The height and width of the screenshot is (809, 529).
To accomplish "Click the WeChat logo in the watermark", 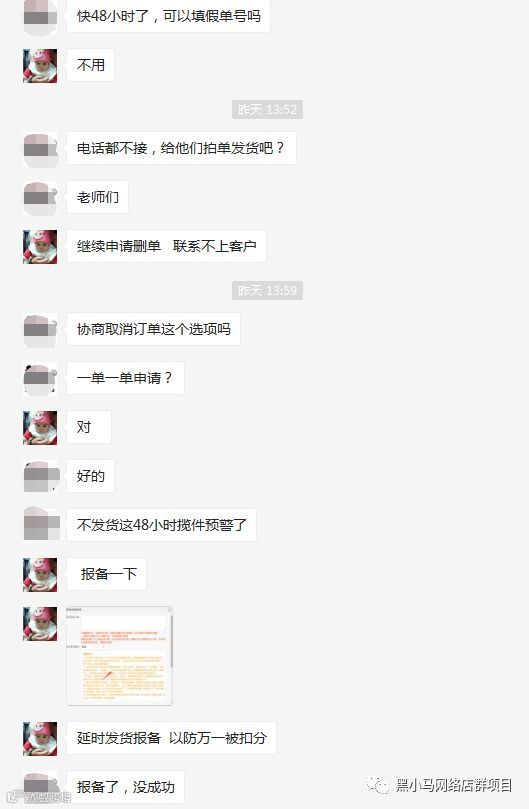I will click(x=378, y=785).
